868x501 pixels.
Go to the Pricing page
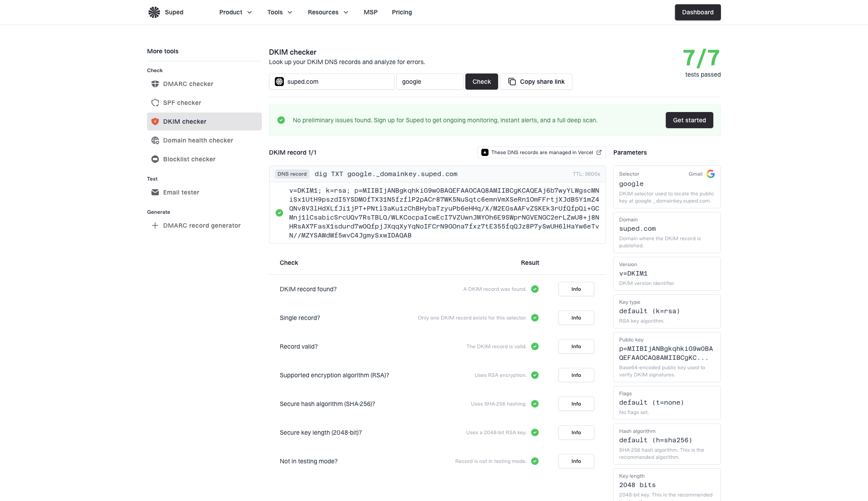click(402, 12)
